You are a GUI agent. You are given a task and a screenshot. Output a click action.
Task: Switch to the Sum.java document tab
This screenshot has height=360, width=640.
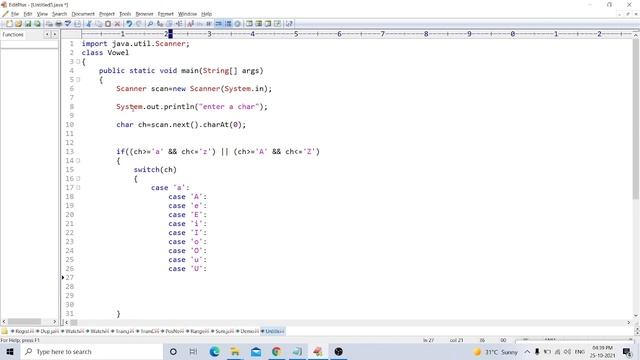click(224, 331)
